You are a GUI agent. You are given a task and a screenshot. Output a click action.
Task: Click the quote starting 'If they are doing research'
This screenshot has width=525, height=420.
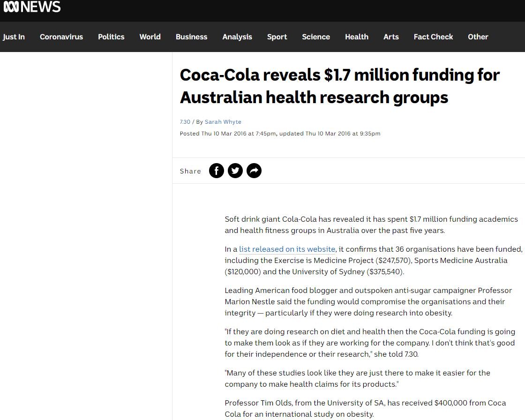370,343
